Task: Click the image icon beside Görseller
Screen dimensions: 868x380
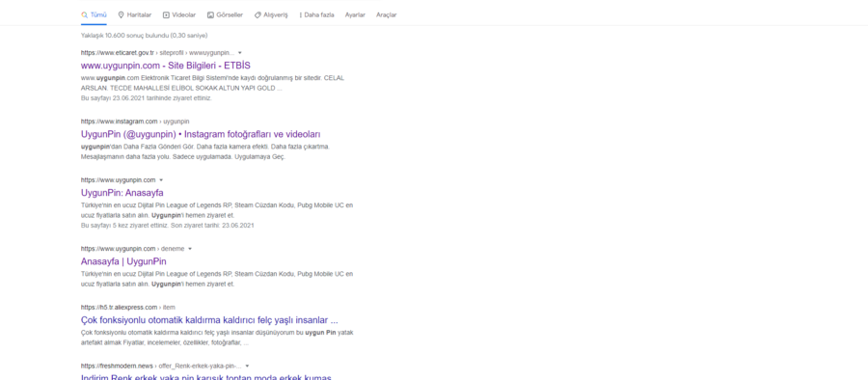Action: [x=210, y=15]
